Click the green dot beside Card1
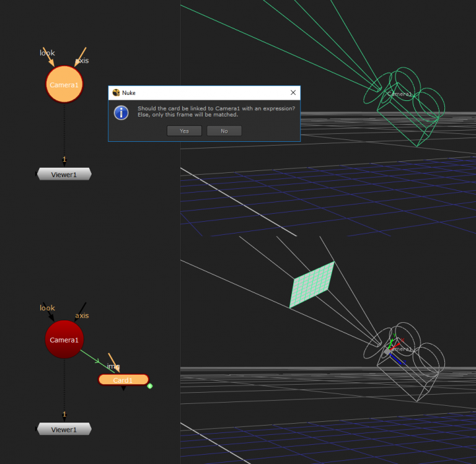 click(x=150, y=386)
